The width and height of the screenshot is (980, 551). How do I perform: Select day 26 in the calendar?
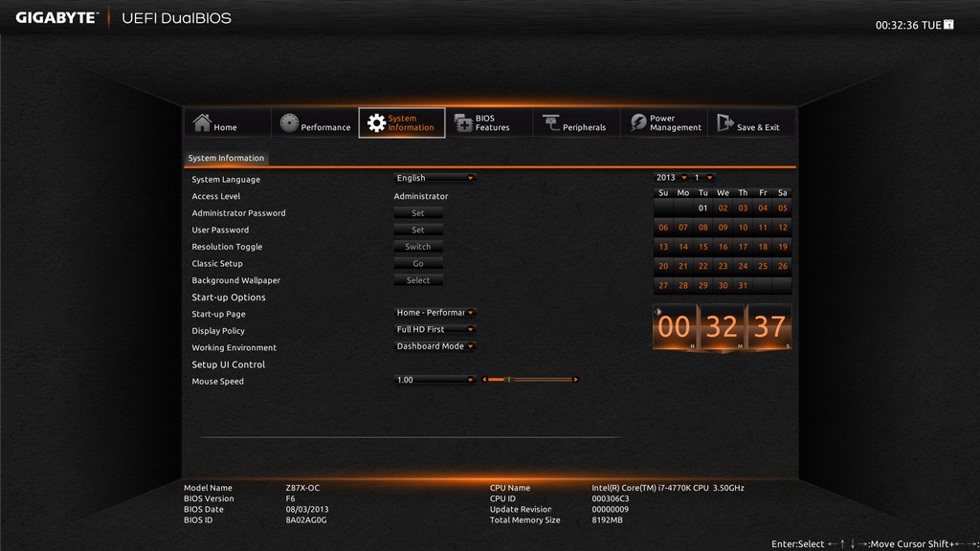783,266
